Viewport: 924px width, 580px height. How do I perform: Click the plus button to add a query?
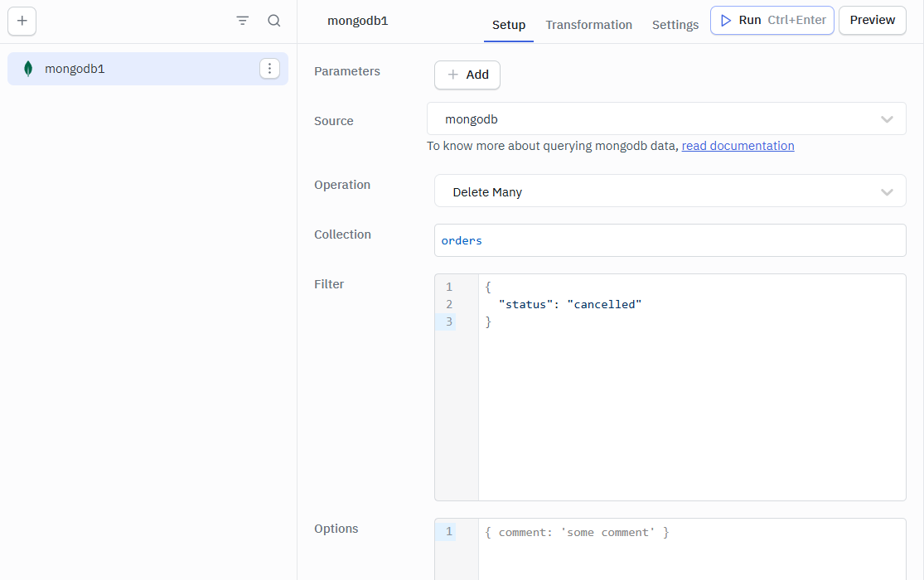tap(22, 21)
